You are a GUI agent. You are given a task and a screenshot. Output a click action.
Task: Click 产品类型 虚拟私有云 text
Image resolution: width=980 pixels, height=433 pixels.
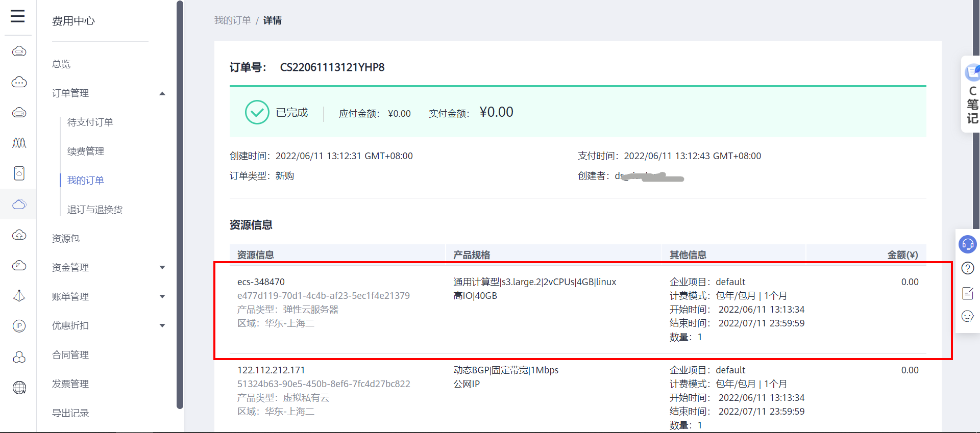click(x=283, y=398)
